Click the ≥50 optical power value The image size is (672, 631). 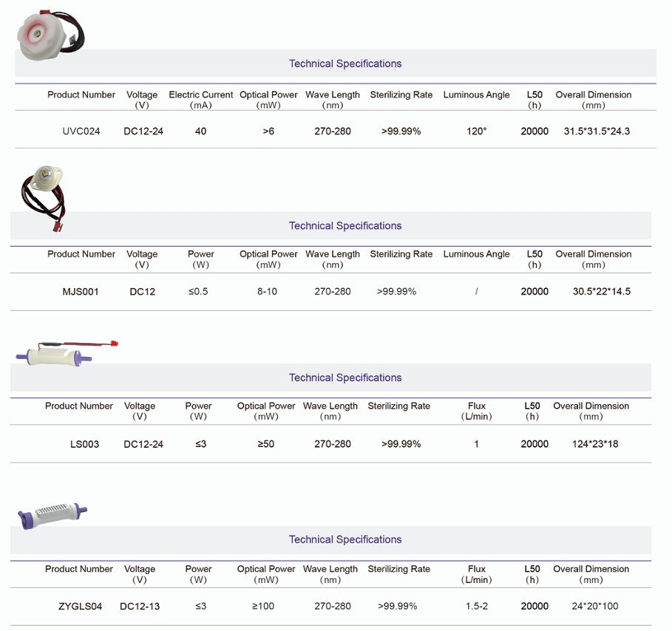click(x=265, y=444)
